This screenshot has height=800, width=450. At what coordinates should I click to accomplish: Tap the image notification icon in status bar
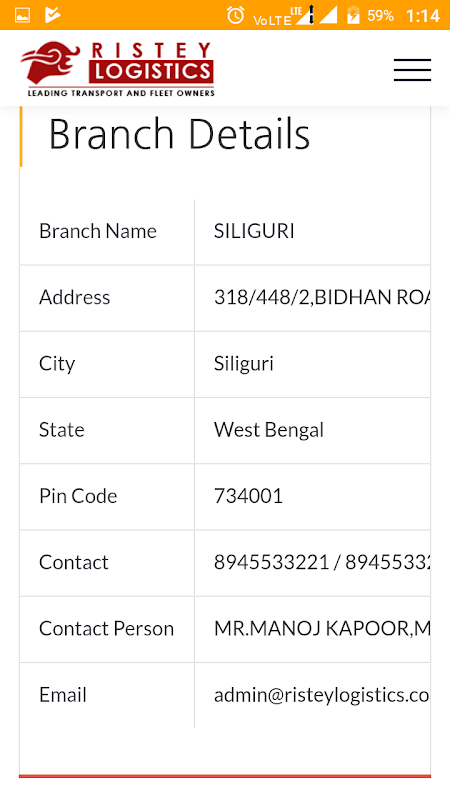[x=22, y=15]
